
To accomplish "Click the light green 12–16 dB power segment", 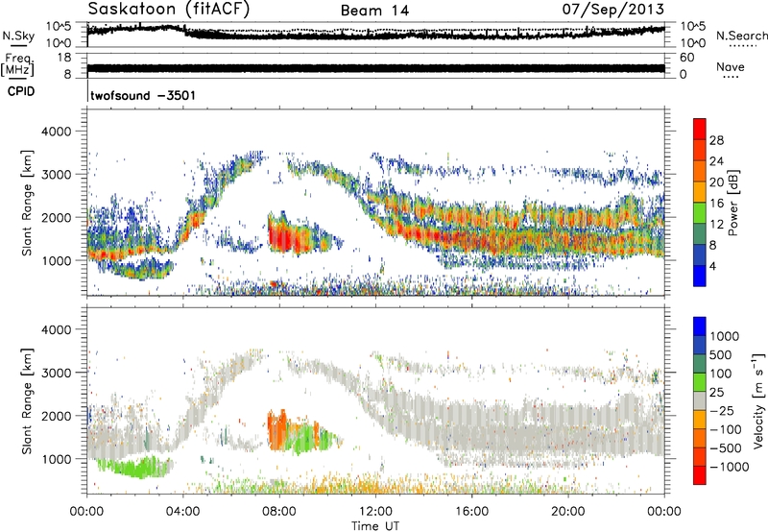I will [x=700, y=213].
